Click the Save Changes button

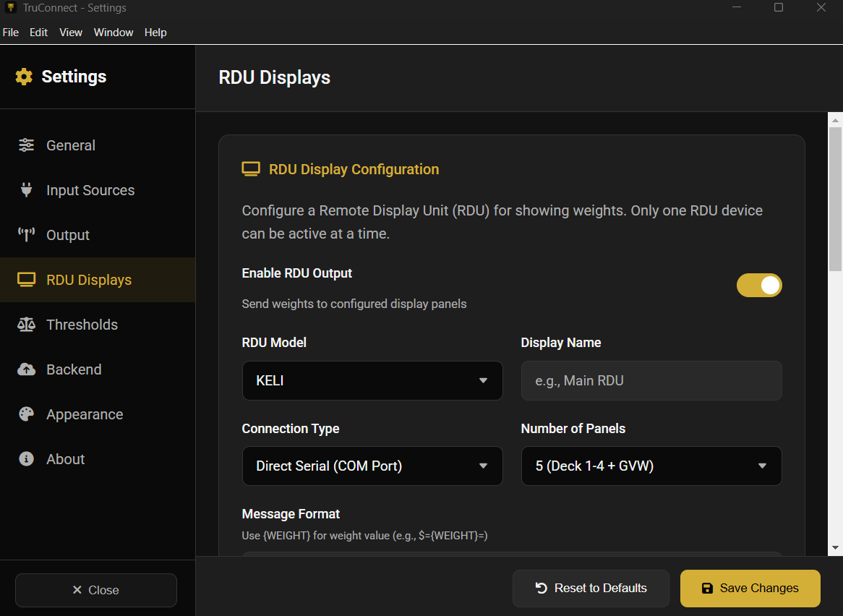pyautogui.click(x=750, y=588)
